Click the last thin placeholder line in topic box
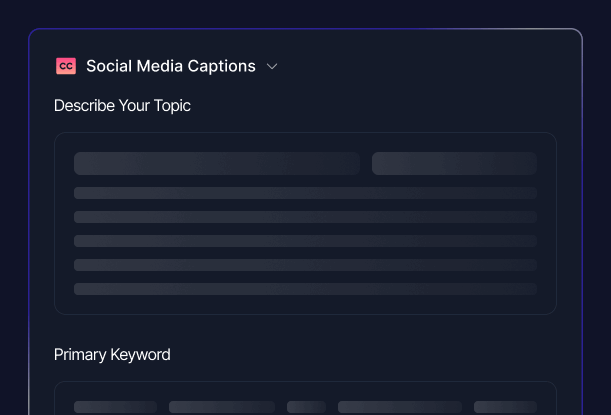The height and width of the screenshot is (415, 611). (305, 289)
